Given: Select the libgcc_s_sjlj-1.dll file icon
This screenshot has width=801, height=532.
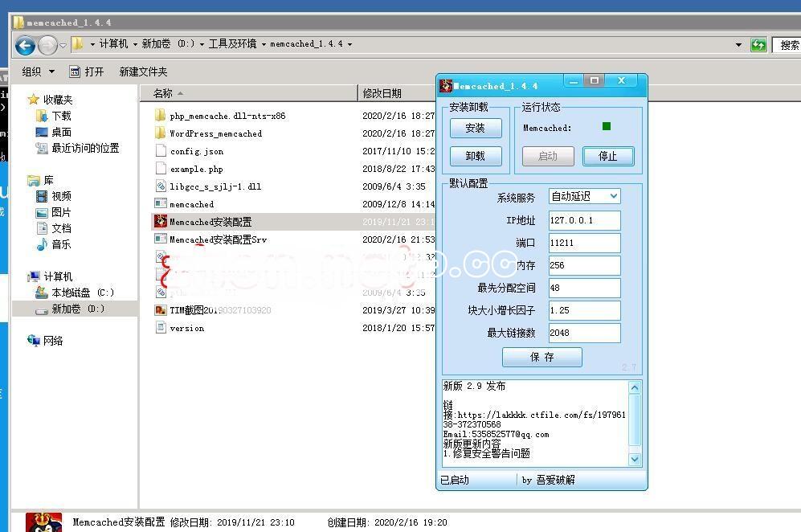Looking at the screenshot, I should click(161, 186).
